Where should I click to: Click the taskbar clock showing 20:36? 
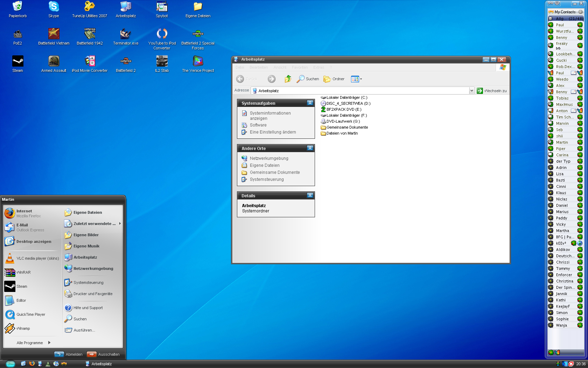581,364
